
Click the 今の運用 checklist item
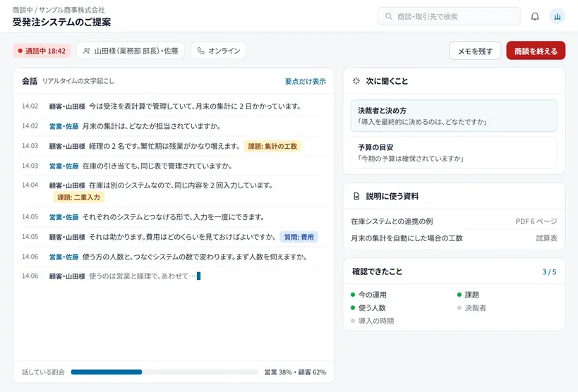coord(368,295)
